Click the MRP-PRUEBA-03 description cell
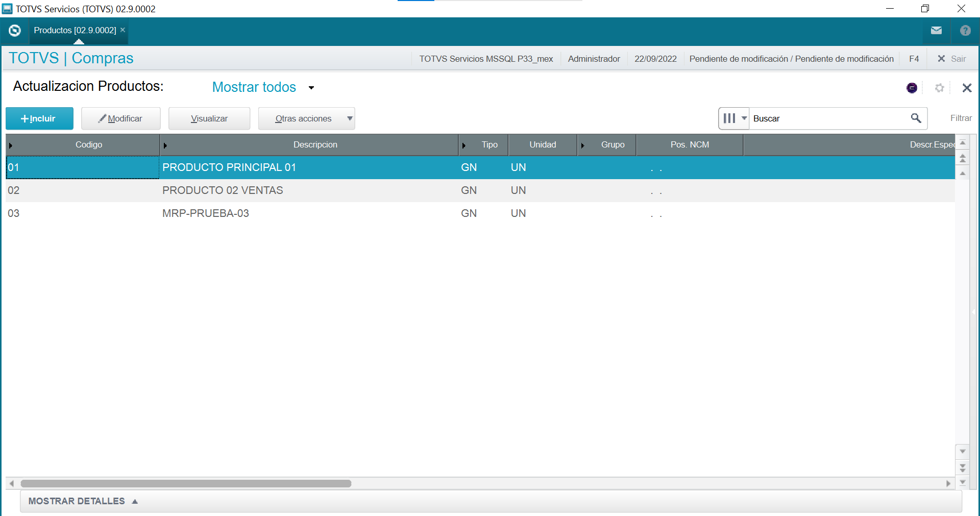Viewport: 980px width, 516px height. point(309,213)
